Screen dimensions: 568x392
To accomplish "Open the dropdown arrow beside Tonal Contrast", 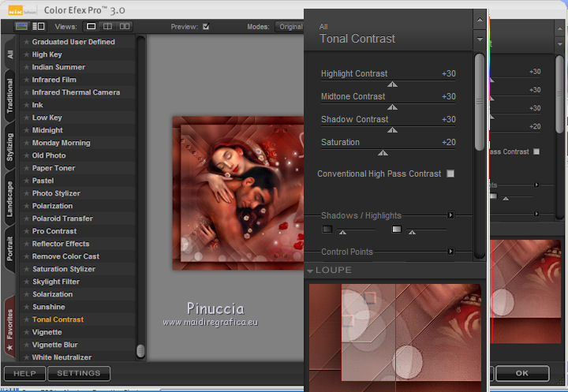I will 480,39.
